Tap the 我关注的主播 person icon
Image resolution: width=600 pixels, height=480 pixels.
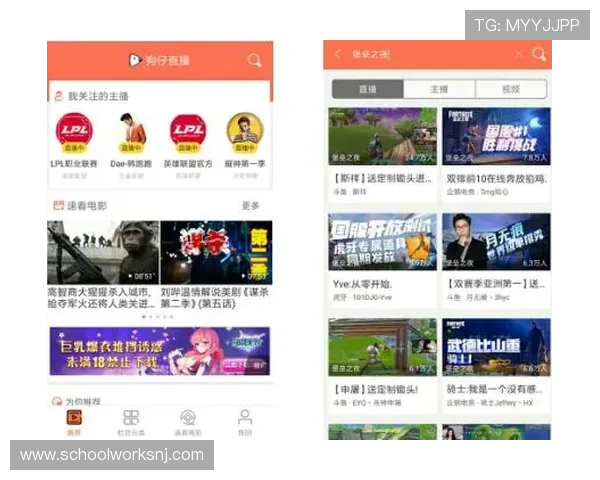(59, 96)
